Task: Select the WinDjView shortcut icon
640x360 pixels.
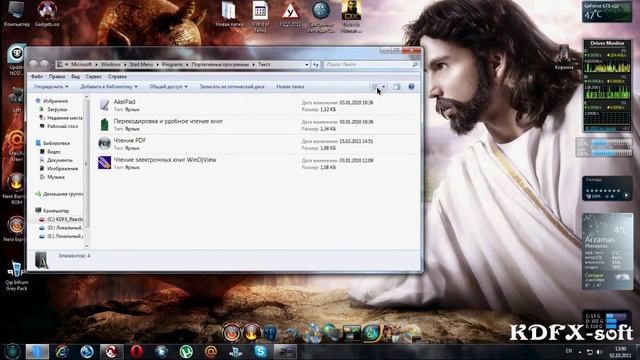Action: [x=104, y=162]
